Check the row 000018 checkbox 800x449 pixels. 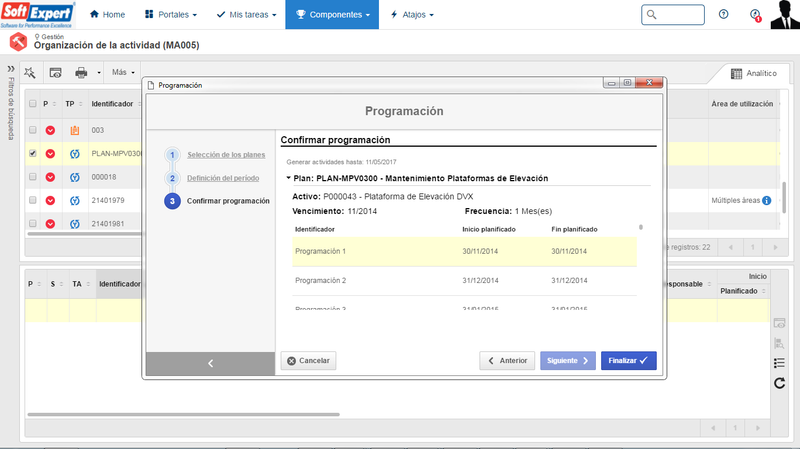tap(33, 177)
